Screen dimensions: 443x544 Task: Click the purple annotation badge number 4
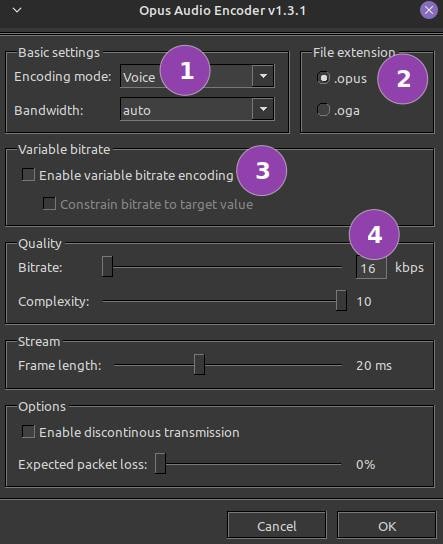point(374,235)
